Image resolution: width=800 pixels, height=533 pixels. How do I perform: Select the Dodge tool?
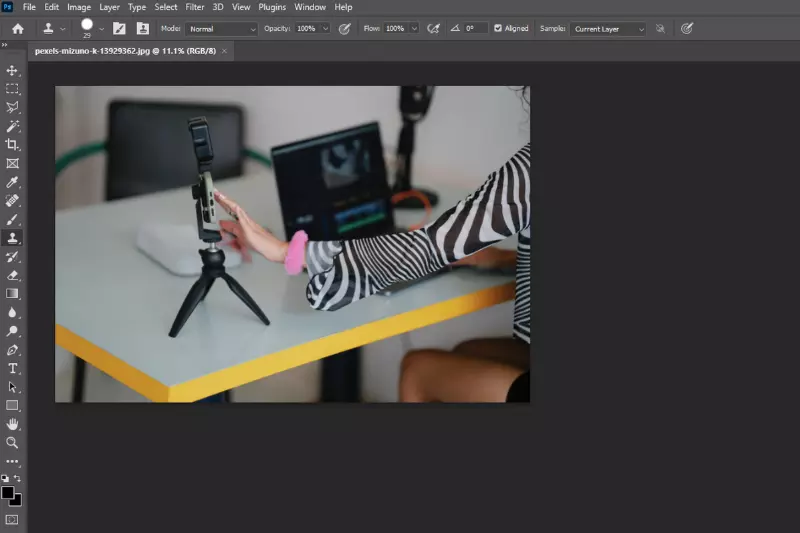pyautogui.click(x=12, y=331)
